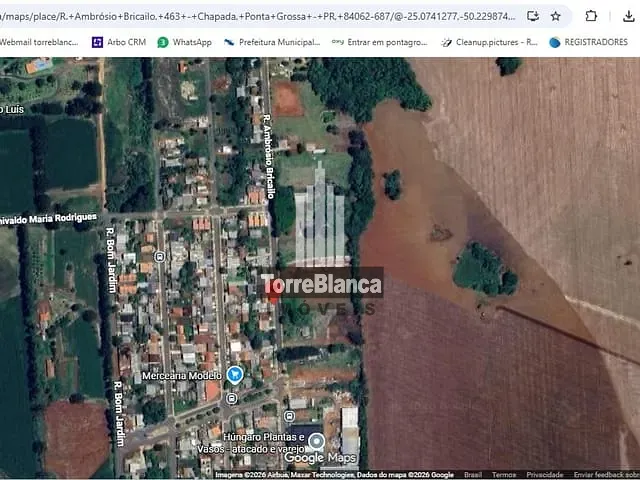Open the Brasil footer link

pyautogui.click(x=473, y=475)
